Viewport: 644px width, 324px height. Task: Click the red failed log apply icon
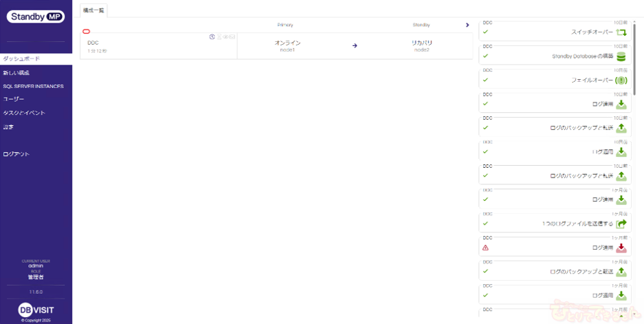tap(621, 248)
